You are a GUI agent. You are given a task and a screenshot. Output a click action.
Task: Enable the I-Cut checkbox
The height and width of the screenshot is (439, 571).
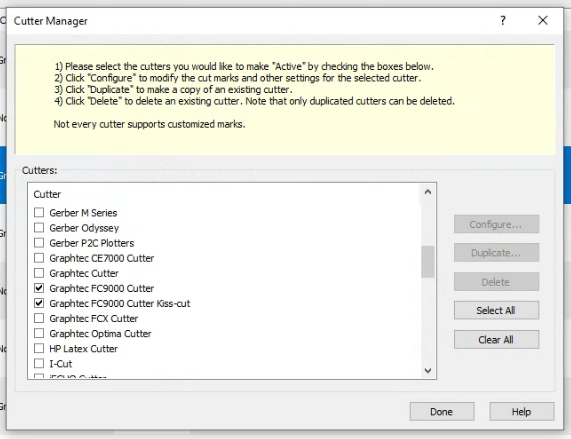tap(39, 363)
